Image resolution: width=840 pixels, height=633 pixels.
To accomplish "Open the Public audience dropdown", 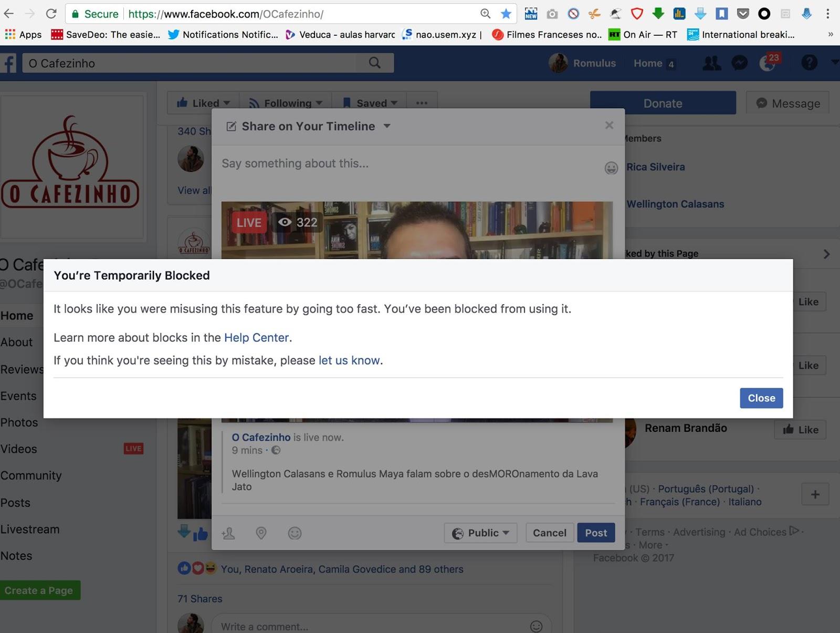I will pyautogui.click(x=480, y=533).
